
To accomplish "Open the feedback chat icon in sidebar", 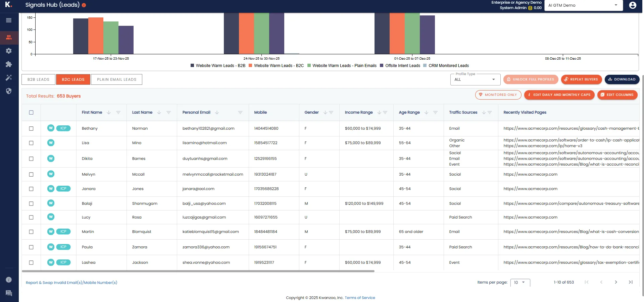I will (x=9, y=293).
